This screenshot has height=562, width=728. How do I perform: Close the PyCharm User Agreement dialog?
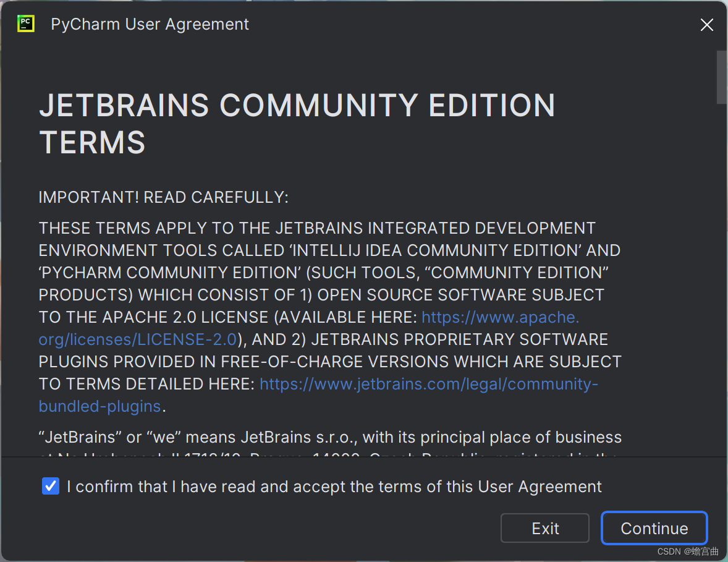706,25
